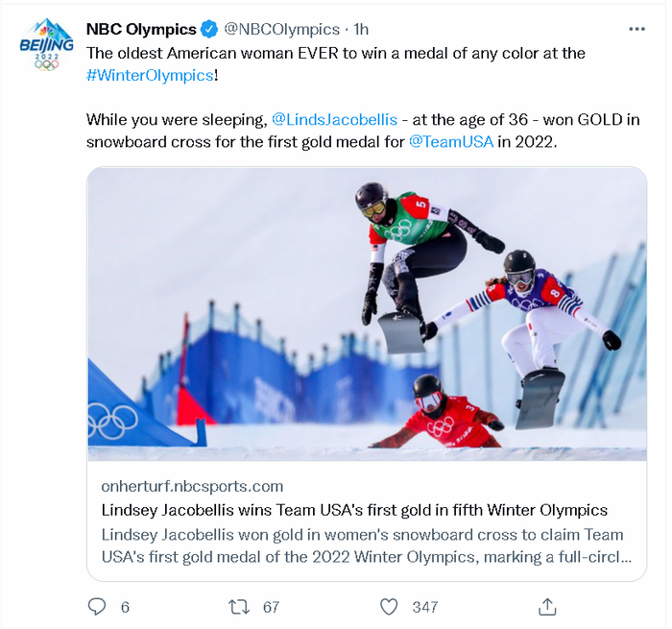The height and width of the screenshot is (629, 672).
Task: Click the article description beginning 'Lindsey Jacobellis won gold'
Action: (362, 544)
